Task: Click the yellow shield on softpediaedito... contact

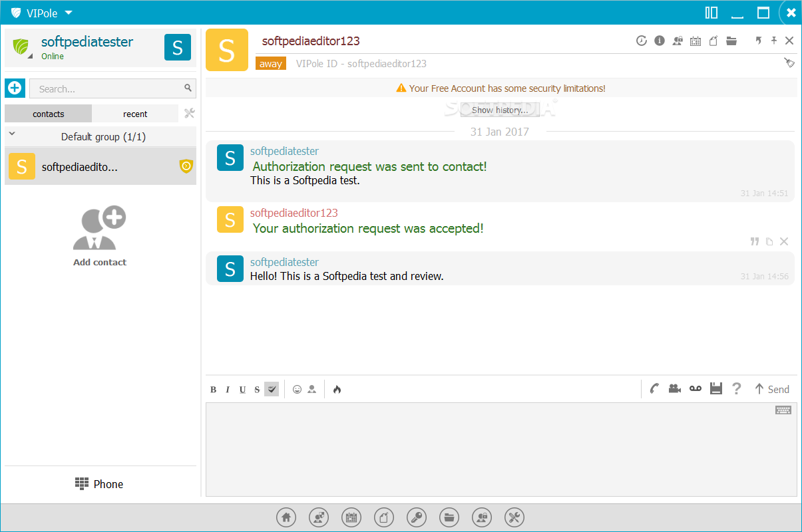Action: pyautogui.click(x=186, y=166)
